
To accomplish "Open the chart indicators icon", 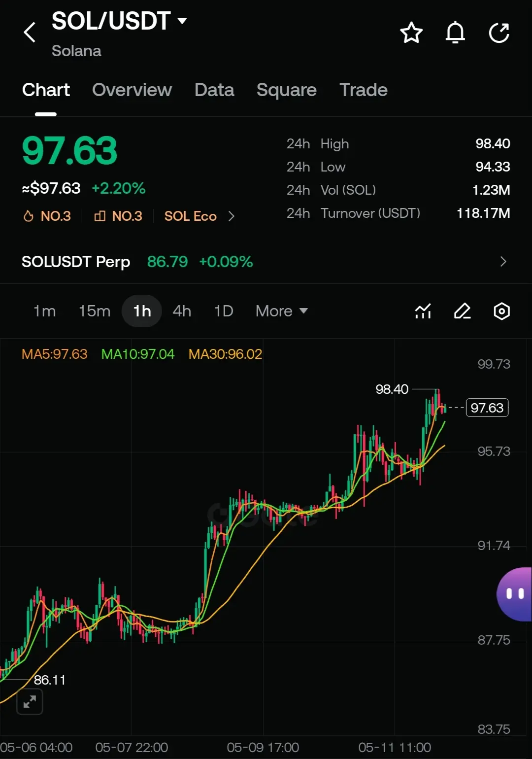I will pyautogui.click(x=423, y=311).
